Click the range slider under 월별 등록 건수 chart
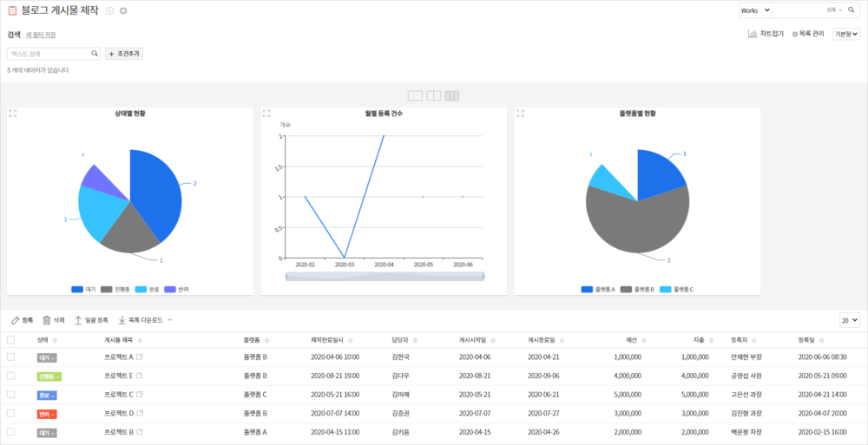The image size is (868, 445). pyautogui.click(x=385, y=276)
